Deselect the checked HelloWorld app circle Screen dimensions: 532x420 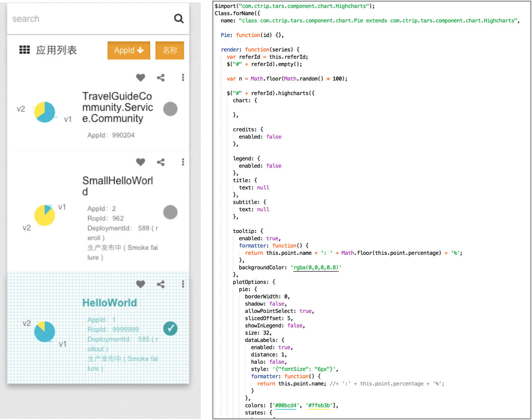point(170,328)
